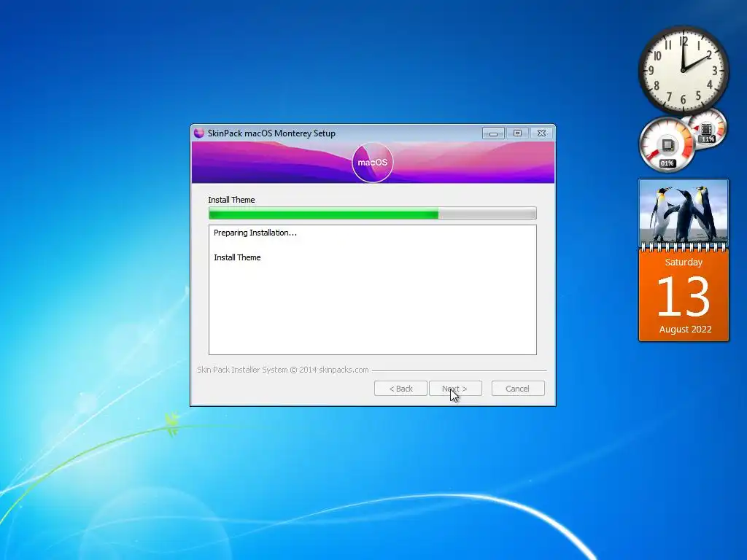Click the memory gauge showing 11%
The width and height of the screenshot is (747, 560).
pyautogui.click(x=708, y=128)
